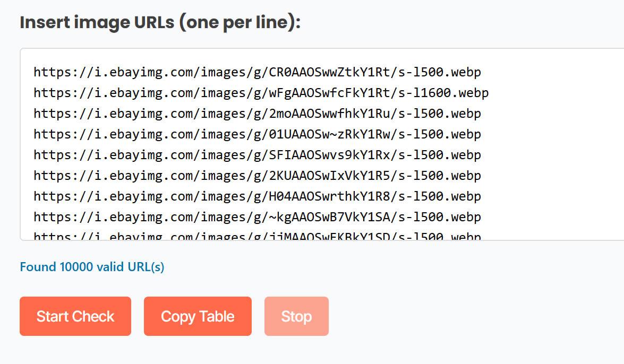624x364 pixels.
Task: Select the line with 01UAAOSw~zRkY1Rw
Action: tap(257, 134)
